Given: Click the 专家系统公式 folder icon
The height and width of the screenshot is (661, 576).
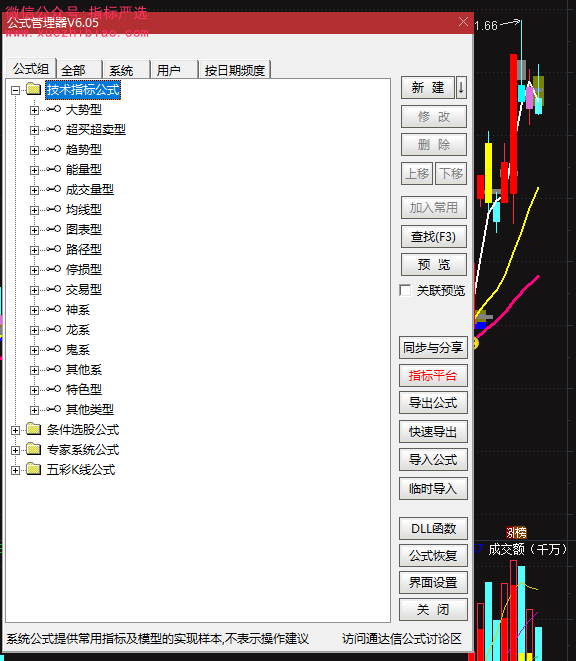Looking at the screenshot, I should point(33,449).
